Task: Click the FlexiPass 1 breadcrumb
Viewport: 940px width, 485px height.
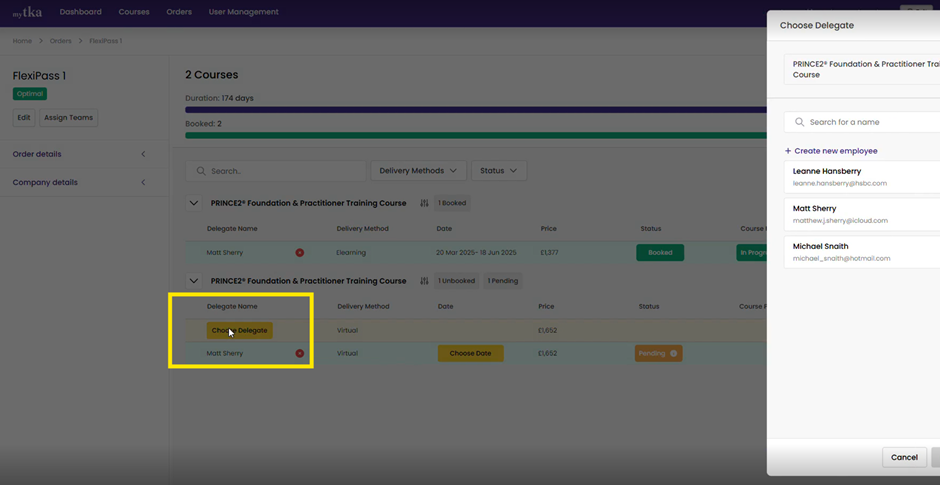Action: [106, 41]
